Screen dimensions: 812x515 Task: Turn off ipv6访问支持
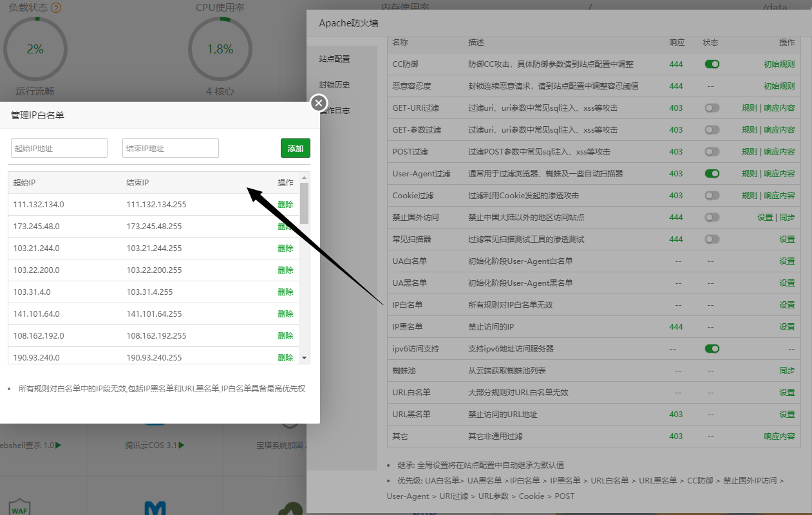pos(712,348)
